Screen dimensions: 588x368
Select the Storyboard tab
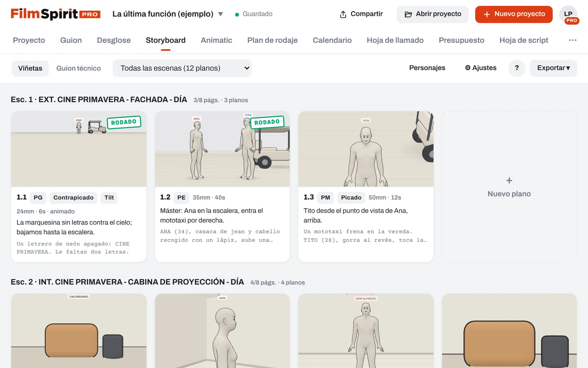coord(166,40)
